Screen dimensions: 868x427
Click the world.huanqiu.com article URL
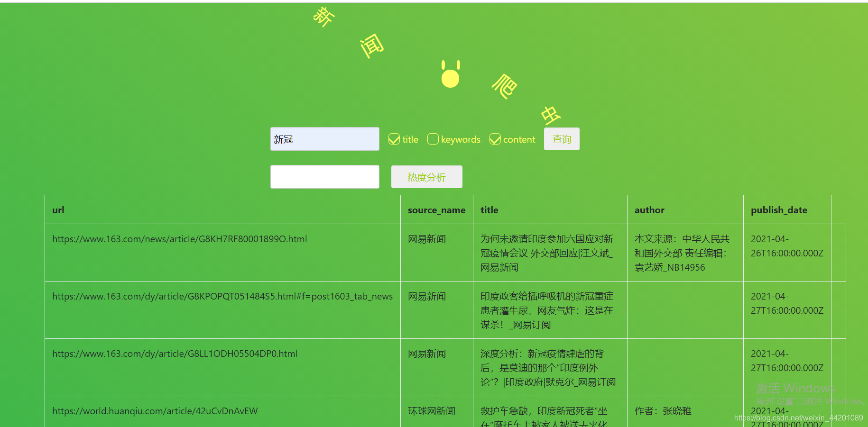[x=155, y=411]
